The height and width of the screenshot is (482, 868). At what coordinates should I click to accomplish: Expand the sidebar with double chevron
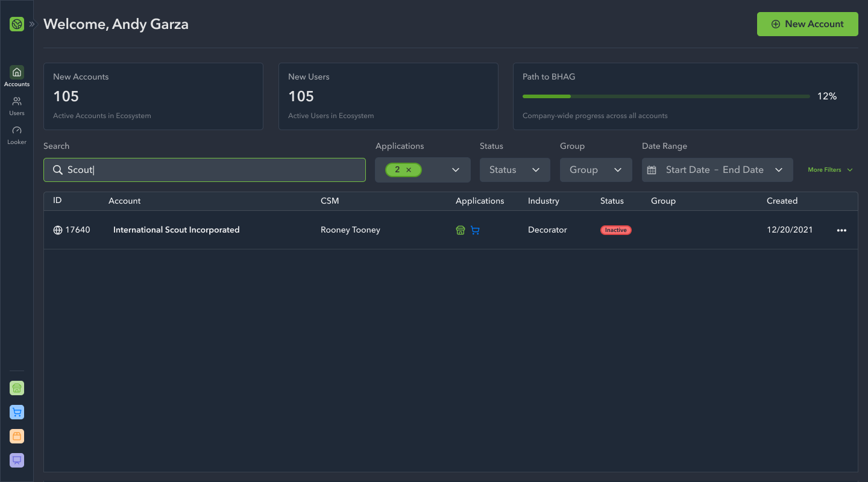point(33,24)
